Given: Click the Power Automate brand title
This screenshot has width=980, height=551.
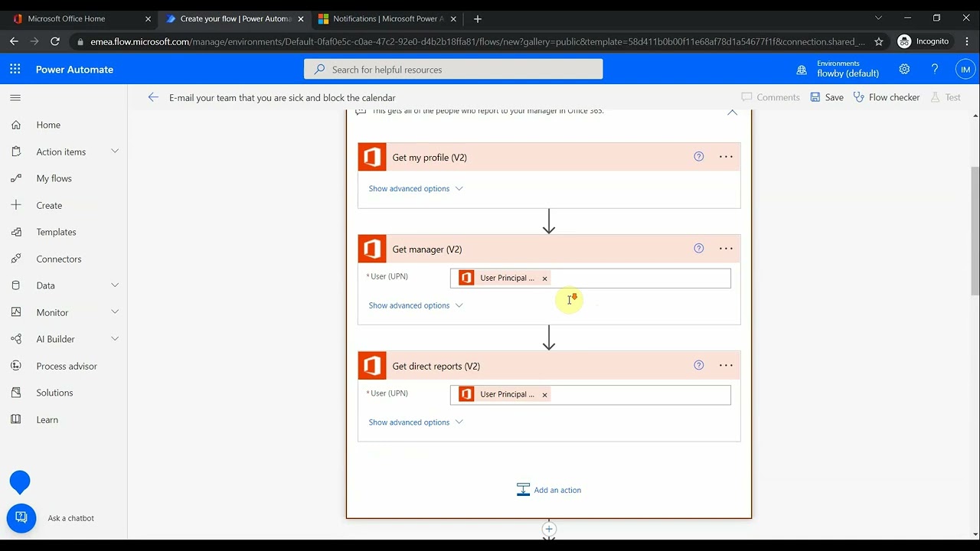Looking at the screenshot, I should tap(74, 69).
